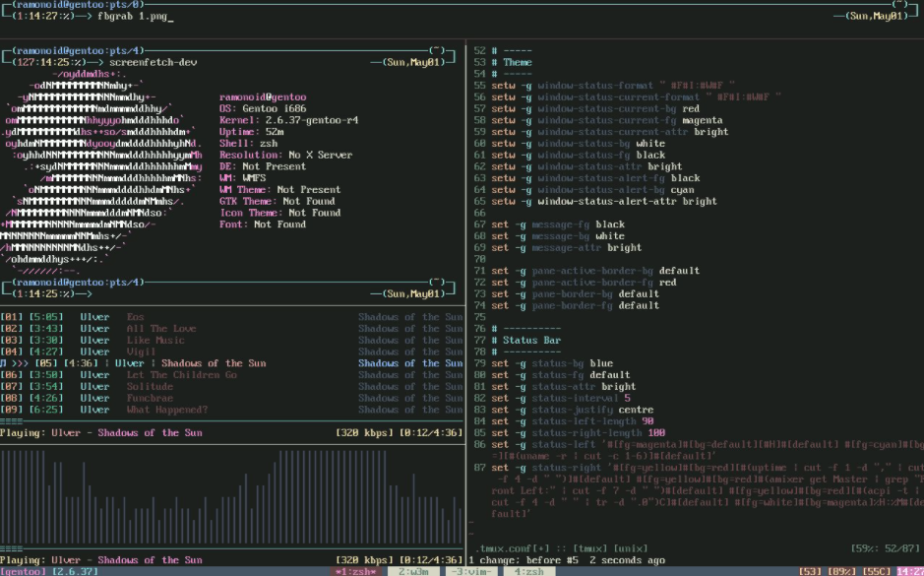Click the ramonoid@gentoo user label in screenfetch
The width and height of the screenshot is (924, 576).
click(263, 96)
